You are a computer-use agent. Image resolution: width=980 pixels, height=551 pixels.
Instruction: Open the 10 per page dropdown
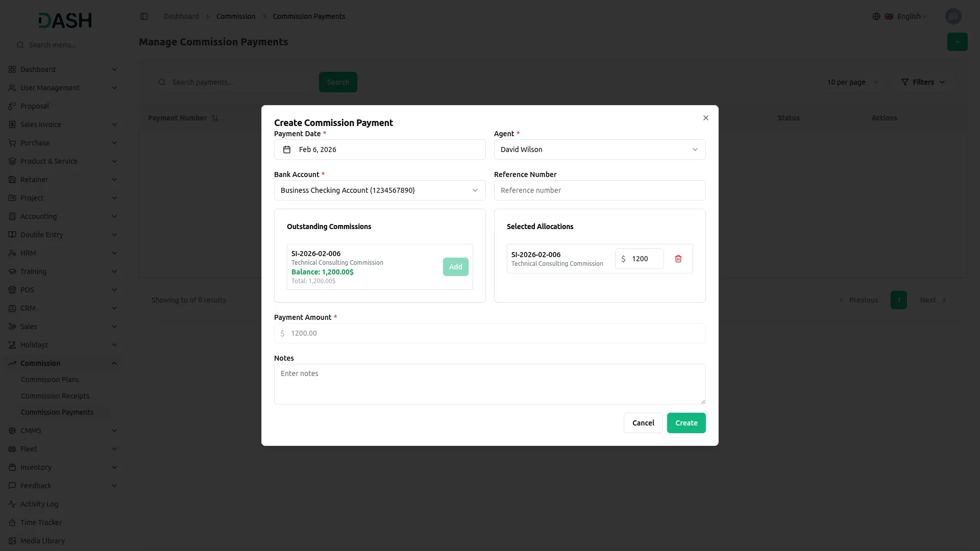click(x=852, y=82)
